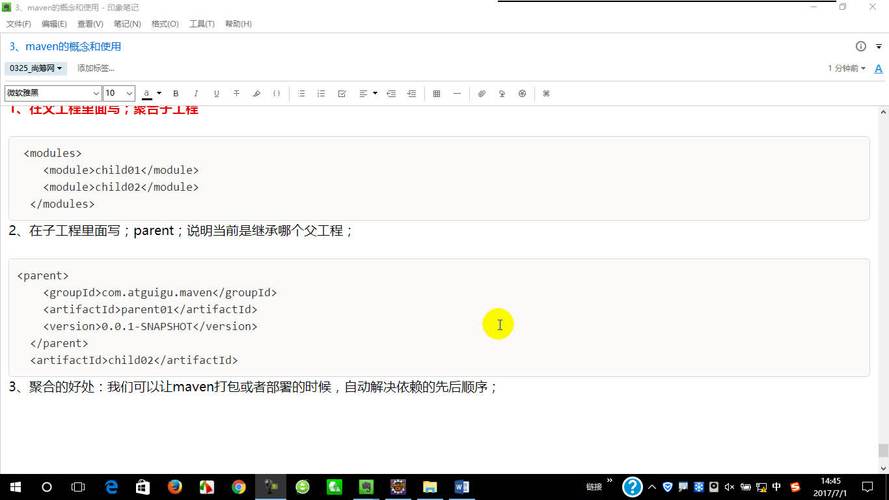Expand the arrow next to info icon
889x500 pixels.
click(878, 46)
